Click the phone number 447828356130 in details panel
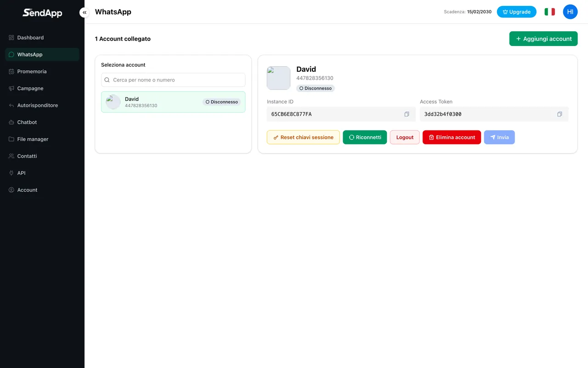The height and width of the screenshot is (368, 588). click(x=315, y=78)
